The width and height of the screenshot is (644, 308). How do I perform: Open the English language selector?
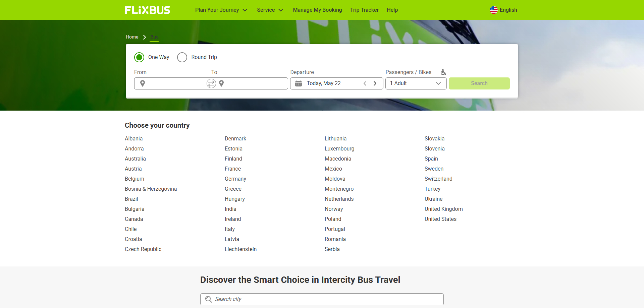pos(503,10)
